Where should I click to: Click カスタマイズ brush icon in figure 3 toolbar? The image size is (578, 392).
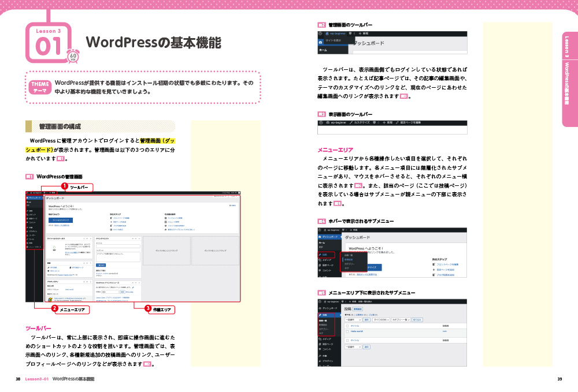(x=351, y=122)
